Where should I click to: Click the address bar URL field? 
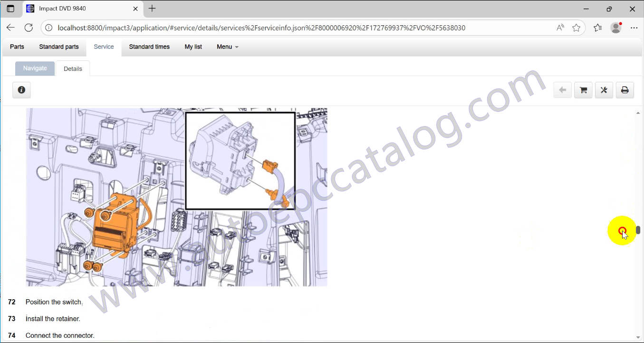click(261, 28)
